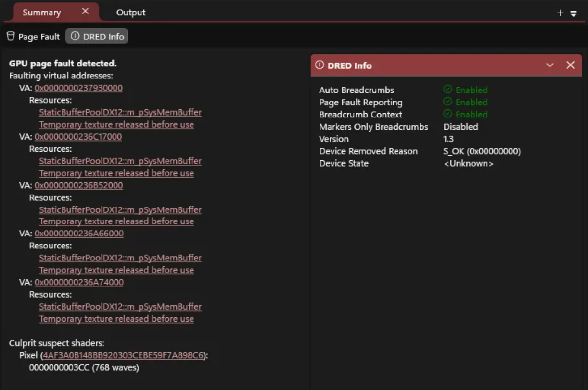Open the tab list dropdown arrow

(x=574, y=13)
